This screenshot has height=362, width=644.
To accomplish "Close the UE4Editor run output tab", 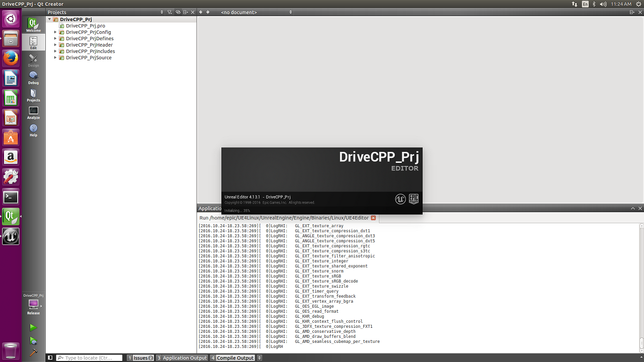I will (x=373, y=218).
